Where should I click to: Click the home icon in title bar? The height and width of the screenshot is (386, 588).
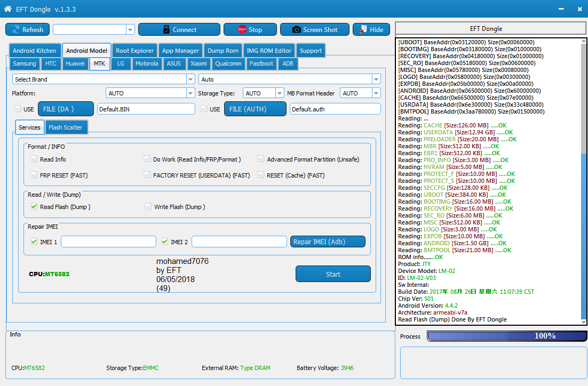pos(7,9)
